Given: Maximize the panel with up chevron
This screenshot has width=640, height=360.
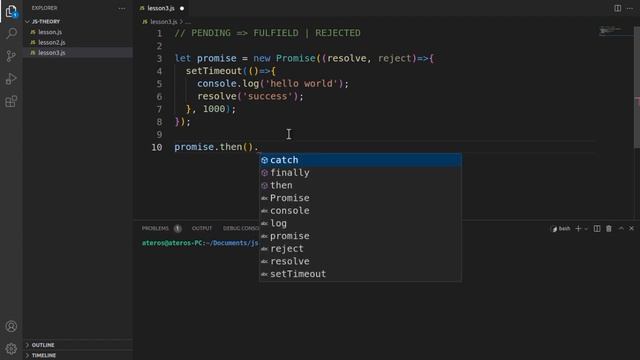Looking at the screenshot, I should coord(621,229).
